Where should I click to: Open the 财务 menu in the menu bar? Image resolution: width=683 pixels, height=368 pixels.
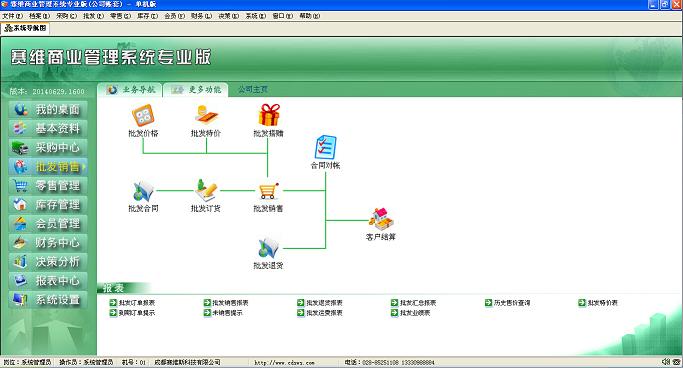201,16
